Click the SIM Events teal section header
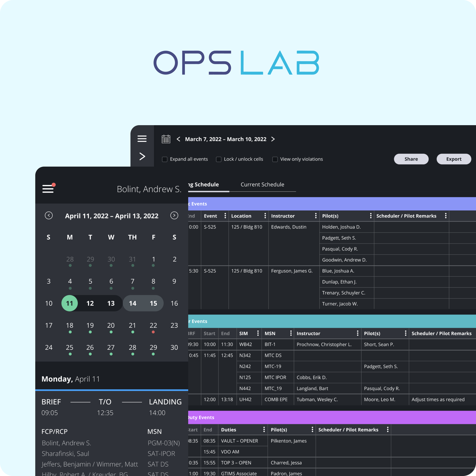This screenshot has width=476, height=476. pos(332,321)
